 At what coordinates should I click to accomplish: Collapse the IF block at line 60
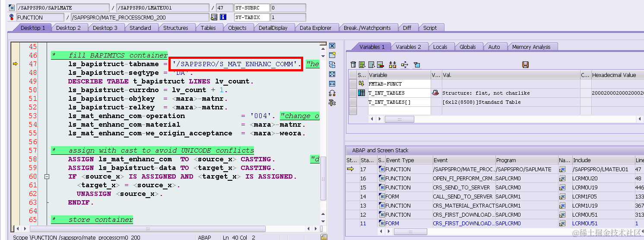(x=47, y=176)
